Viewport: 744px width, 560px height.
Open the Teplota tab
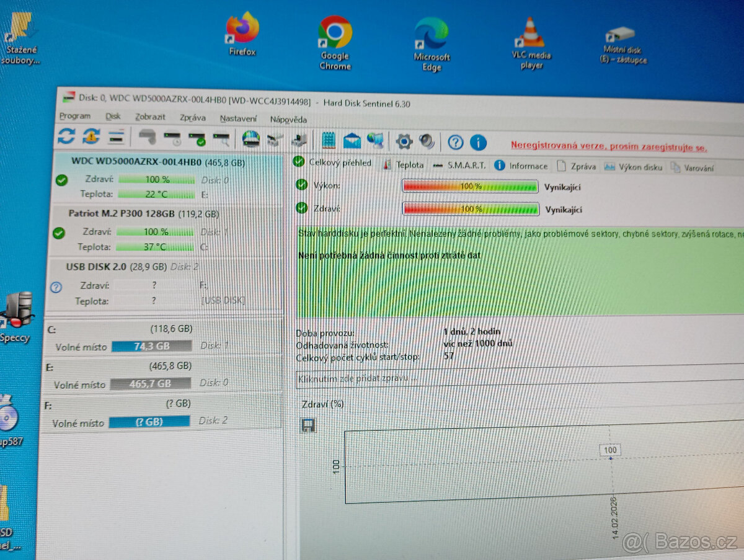pos(410,165)
